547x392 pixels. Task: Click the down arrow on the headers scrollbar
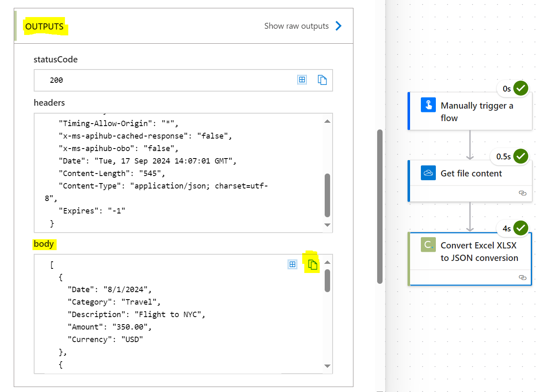tap(327, 225)
